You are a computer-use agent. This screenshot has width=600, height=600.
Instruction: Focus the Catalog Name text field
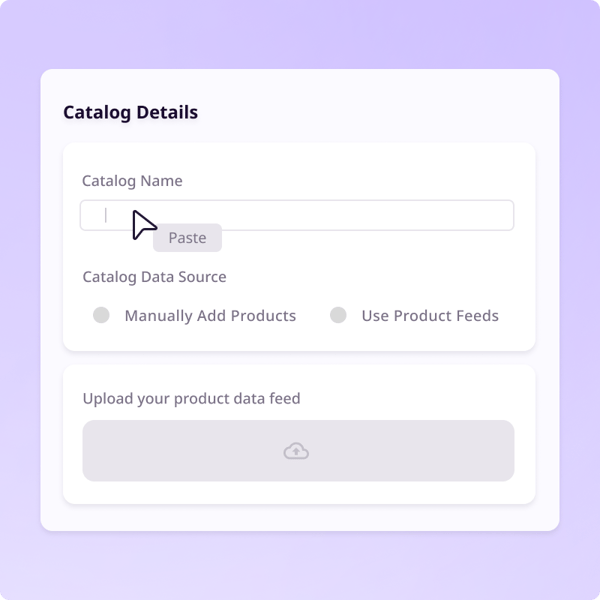point(297,215)
